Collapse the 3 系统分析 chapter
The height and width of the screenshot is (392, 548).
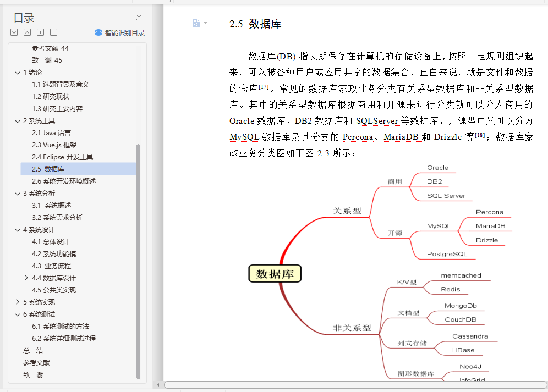click(18, 194)
